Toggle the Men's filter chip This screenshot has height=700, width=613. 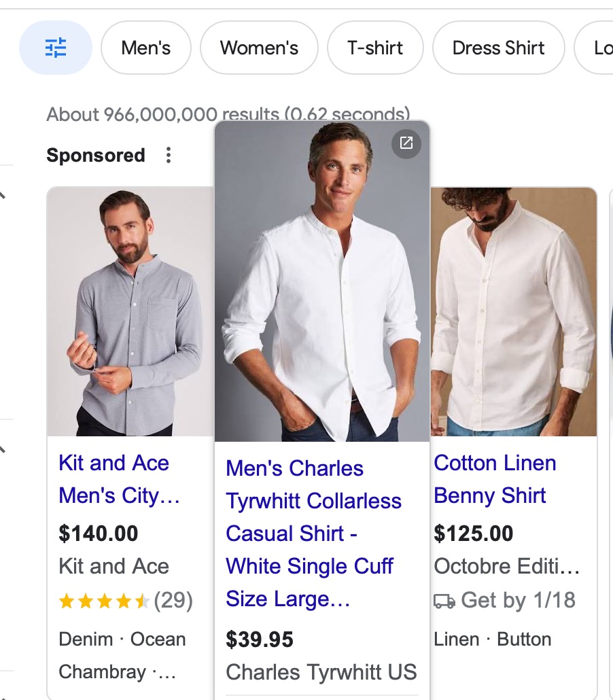(146, 48)
